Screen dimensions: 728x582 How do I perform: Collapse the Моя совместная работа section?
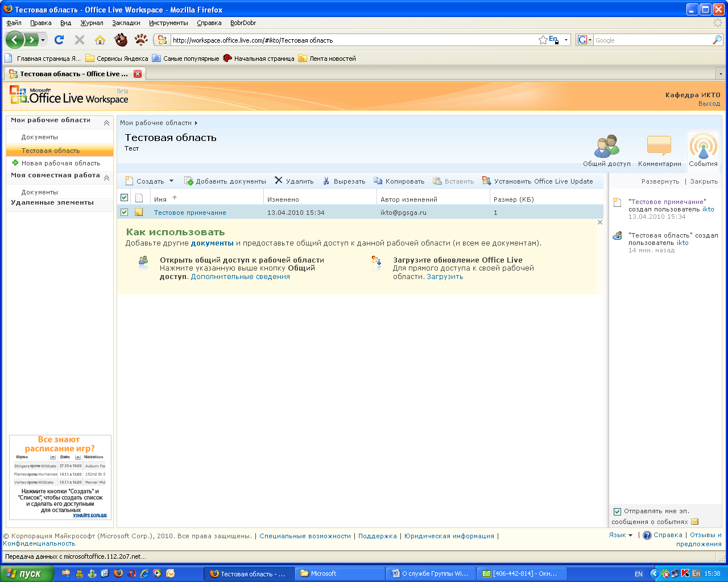[106, 178]
